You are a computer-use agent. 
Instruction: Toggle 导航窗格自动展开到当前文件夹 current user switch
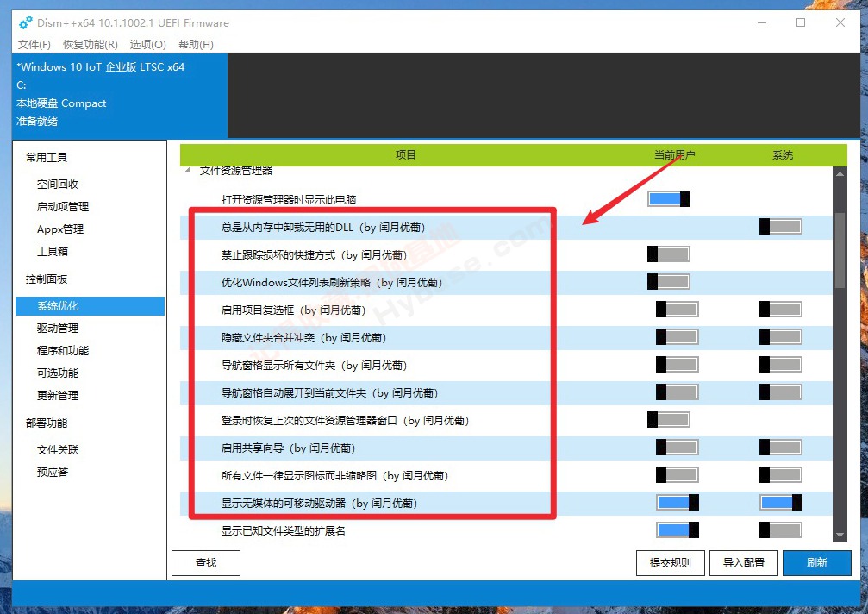tap(677, 392)
